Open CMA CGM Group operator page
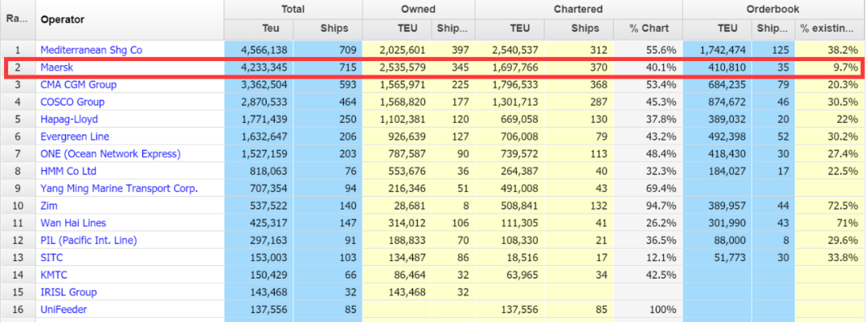 (78, 84)
